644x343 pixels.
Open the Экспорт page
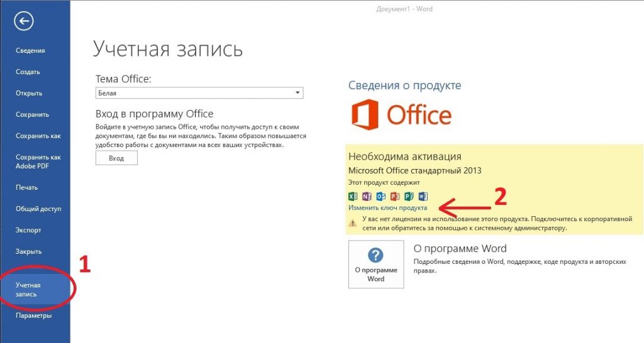[x=28, y=230]
